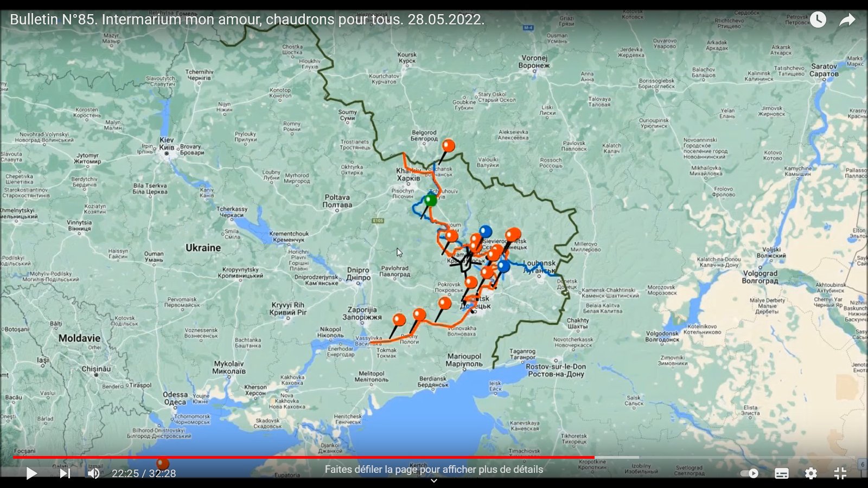Viewport: 868px width, 488px height.
Task: Open the settings gear menu
Action: point(810,473)
